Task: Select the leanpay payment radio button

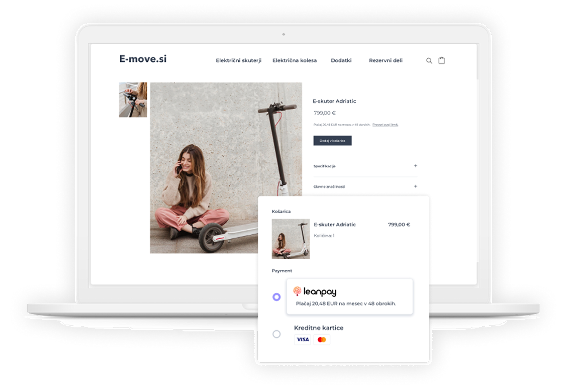Action: click(x=276, y=297)
